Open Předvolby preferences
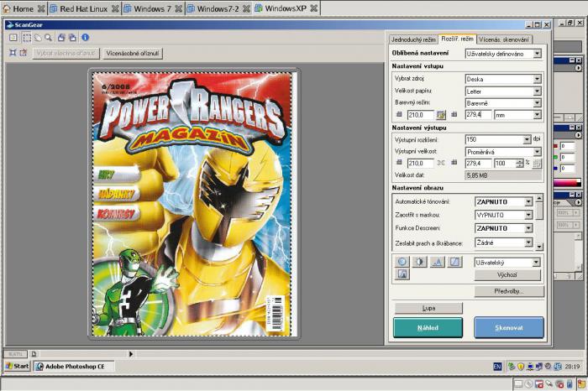The image size is (588, 391). (x=509, y=291)
